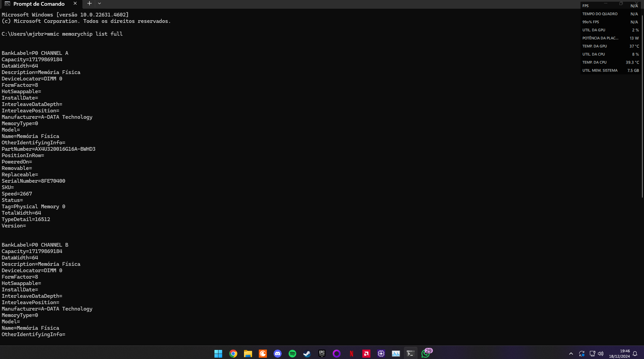This screenshot has height=359, width=644.
Task: Close the Prompt de Comando tab
Action: point(75,3)
